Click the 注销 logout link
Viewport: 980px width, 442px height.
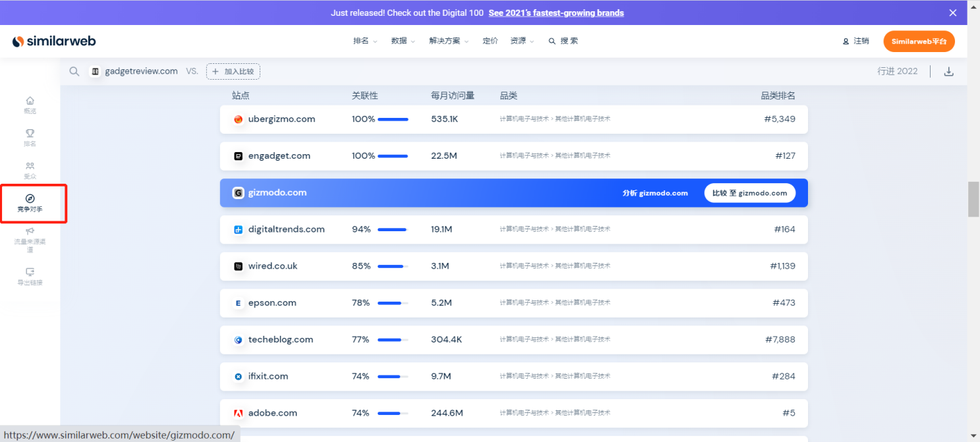(x=856, y=41)
